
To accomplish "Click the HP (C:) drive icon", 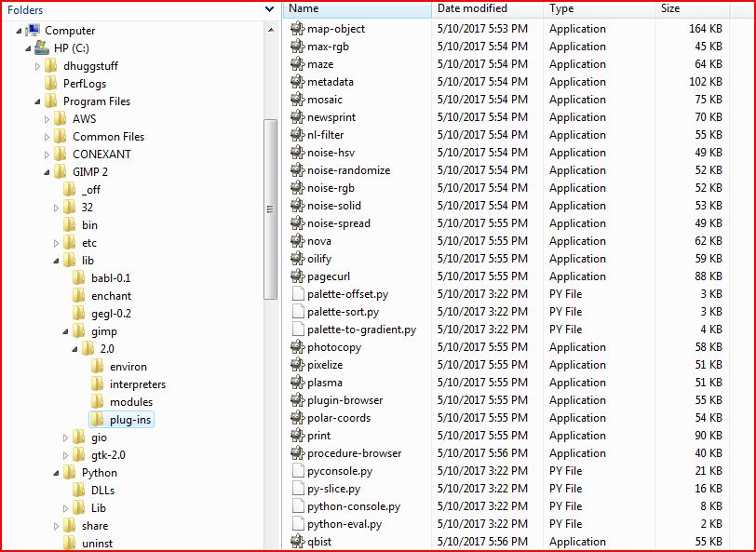I will pyautogui.click(x=42, y=47).
